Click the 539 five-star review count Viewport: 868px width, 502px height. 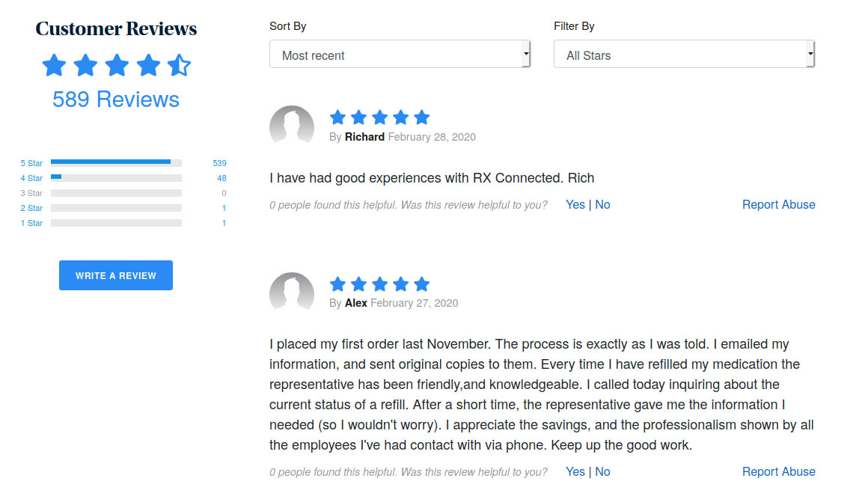(x=219, y=163)
